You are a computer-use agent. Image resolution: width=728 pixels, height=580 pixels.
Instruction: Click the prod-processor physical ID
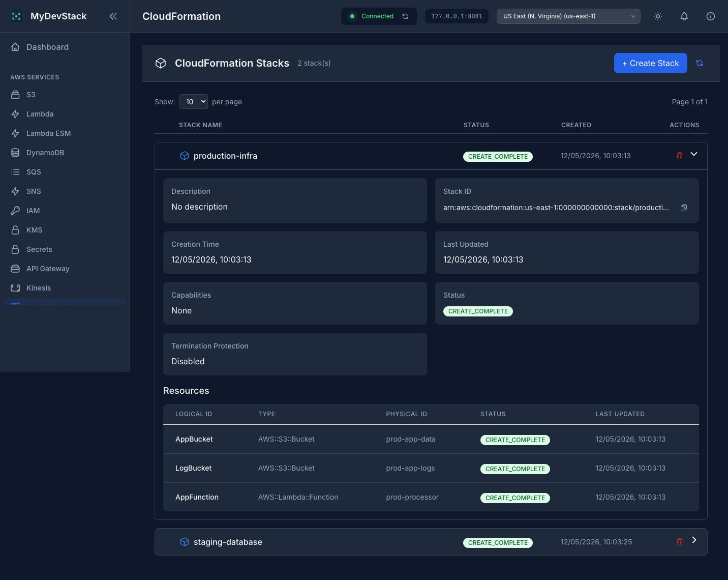click(x=412, y=497)
